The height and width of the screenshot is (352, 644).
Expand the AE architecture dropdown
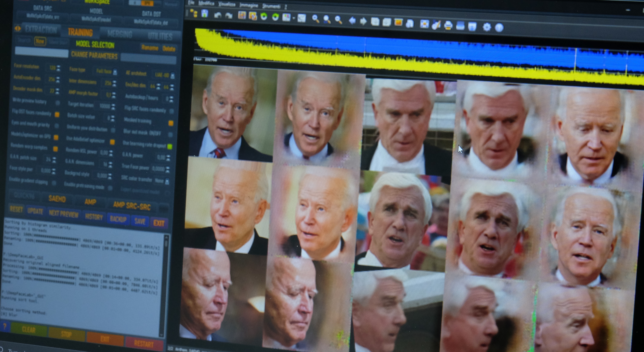172,76
